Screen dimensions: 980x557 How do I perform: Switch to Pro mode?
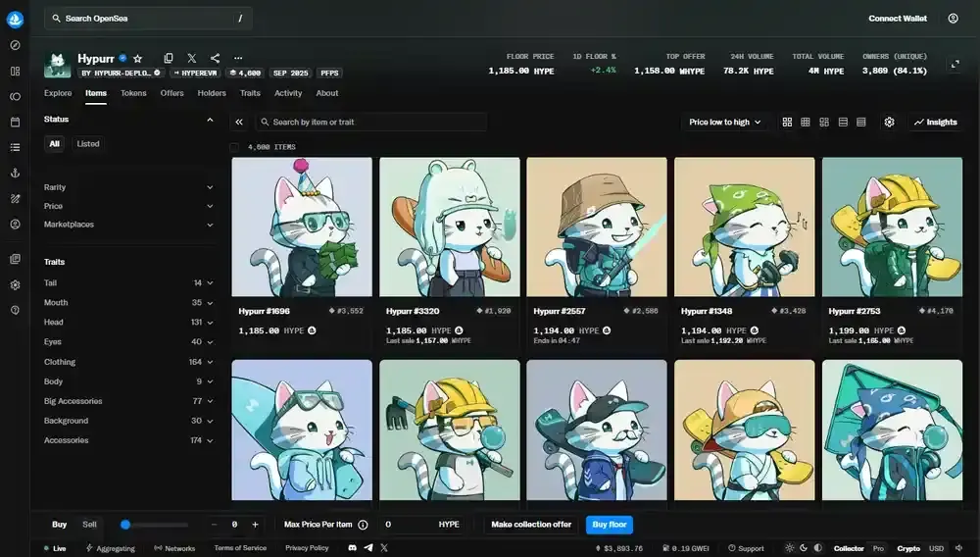point(878,548)
